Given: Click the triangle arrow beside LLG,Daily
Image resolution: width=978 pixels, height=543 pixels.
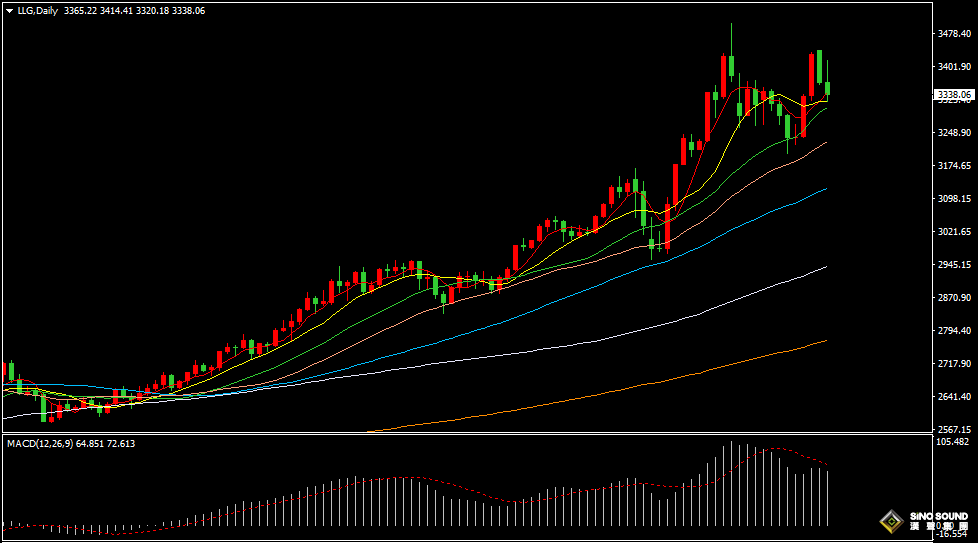Looking at the screenshot, I should point(9,10).
